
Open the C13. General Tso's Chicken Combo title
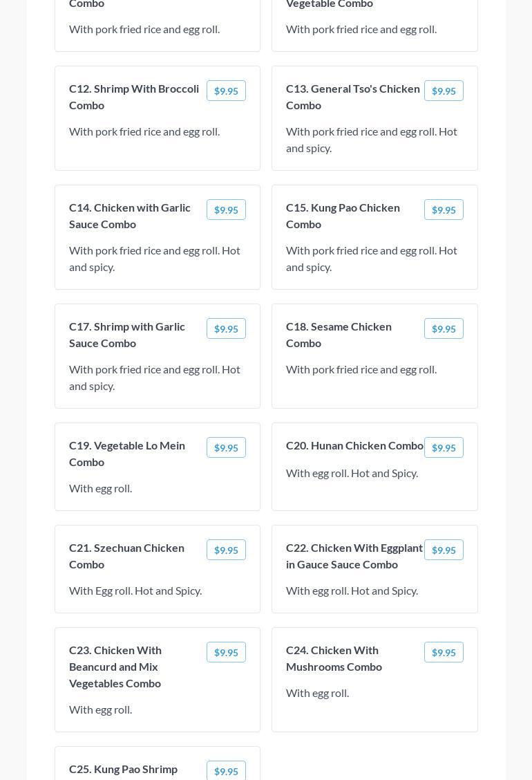point(353,97)
